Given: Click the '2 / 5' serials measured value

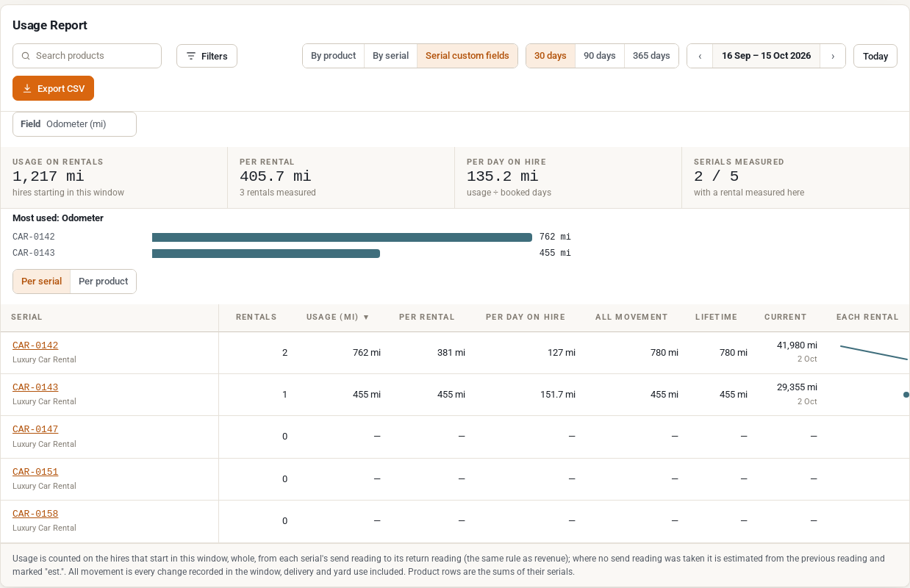Looking at the screenshot, I should 717,176.
